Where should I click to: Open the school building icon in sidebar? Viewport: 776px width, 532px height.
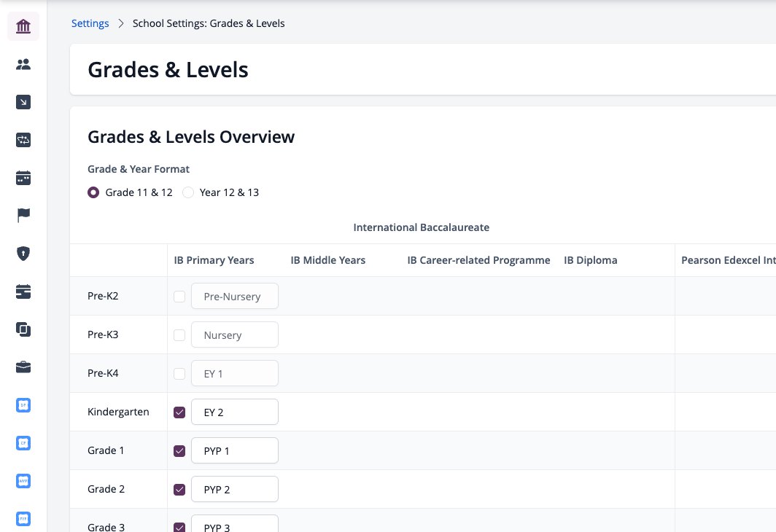click(23, 26)
